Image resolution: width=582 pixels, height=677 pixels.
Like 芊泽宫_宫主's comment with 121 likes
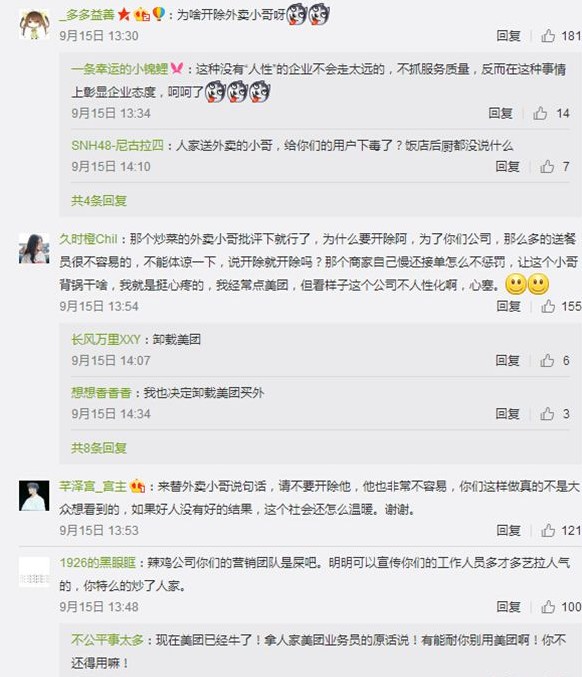click(x=548, y=530)
